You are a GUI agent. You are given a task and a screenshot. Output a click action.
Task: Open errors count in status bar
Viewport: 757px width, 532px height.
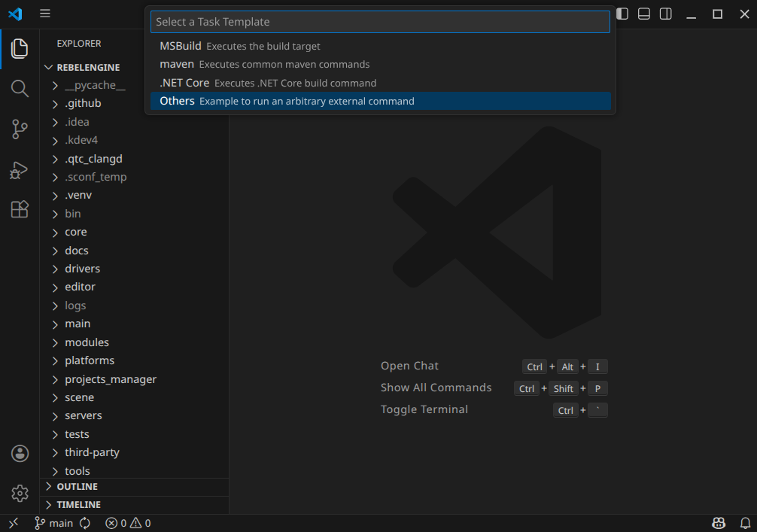117,523
